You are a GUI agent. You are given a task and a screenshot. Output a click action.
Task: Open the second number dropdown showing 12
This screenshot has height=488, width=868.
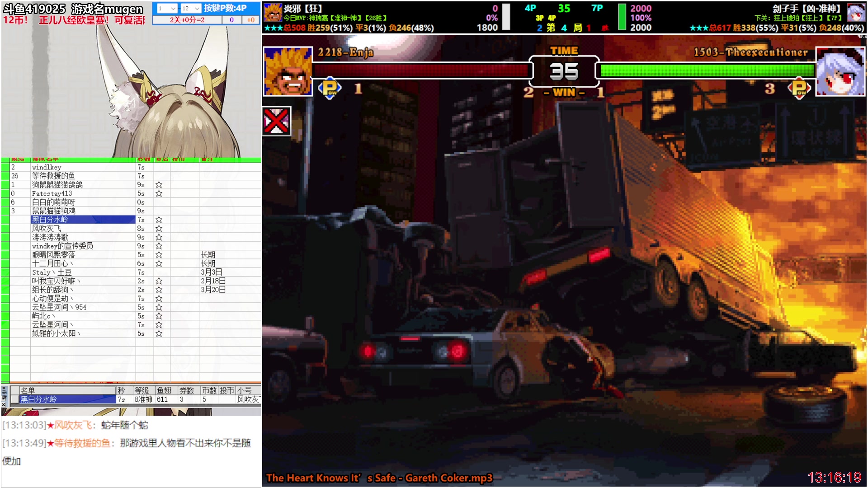(x=190, y=9)
